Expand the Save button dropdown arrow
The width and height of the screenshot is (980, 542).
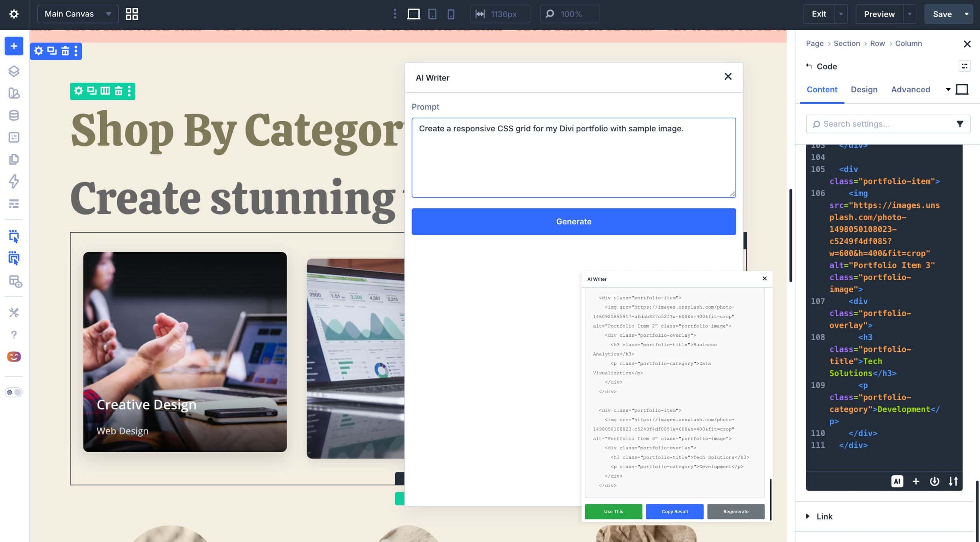967,14
